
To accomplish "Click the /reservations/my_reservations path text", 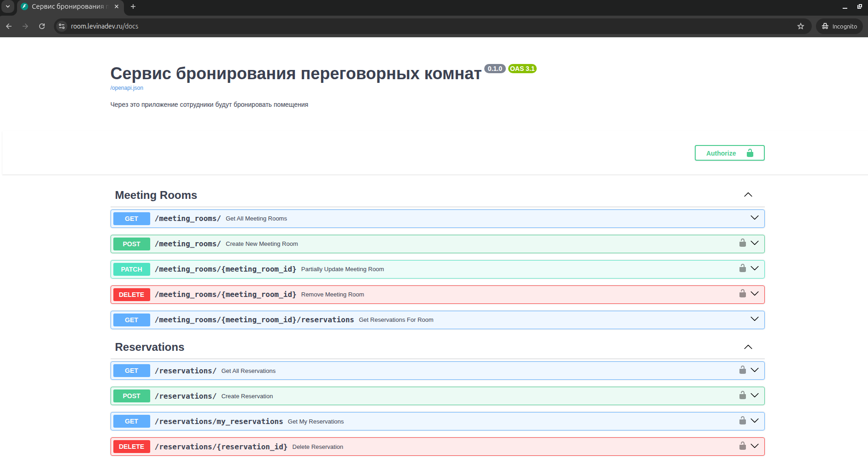I will coord(219,421).
